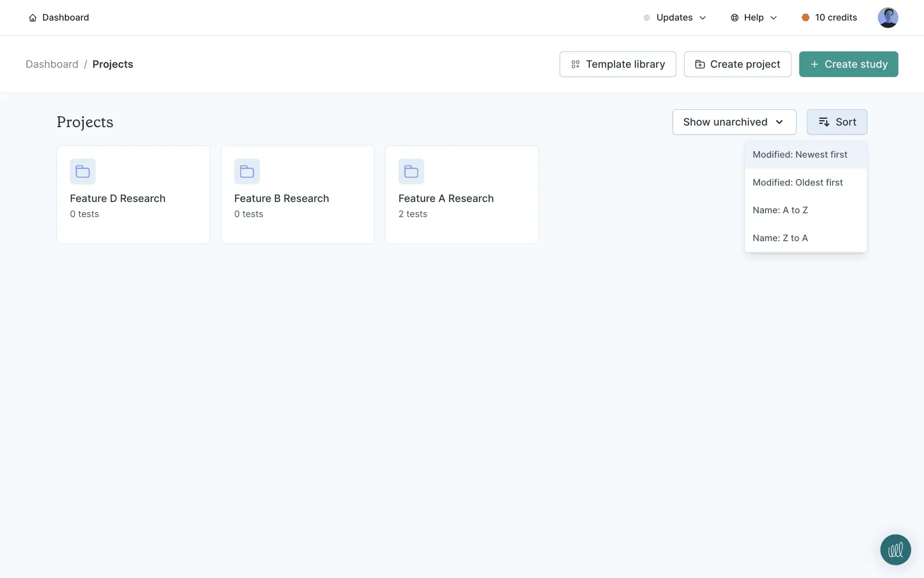The width and height of the screenshot is (924, 578).
Task: Open the Show unarchived dropdown
Action: tap(734, 122)
